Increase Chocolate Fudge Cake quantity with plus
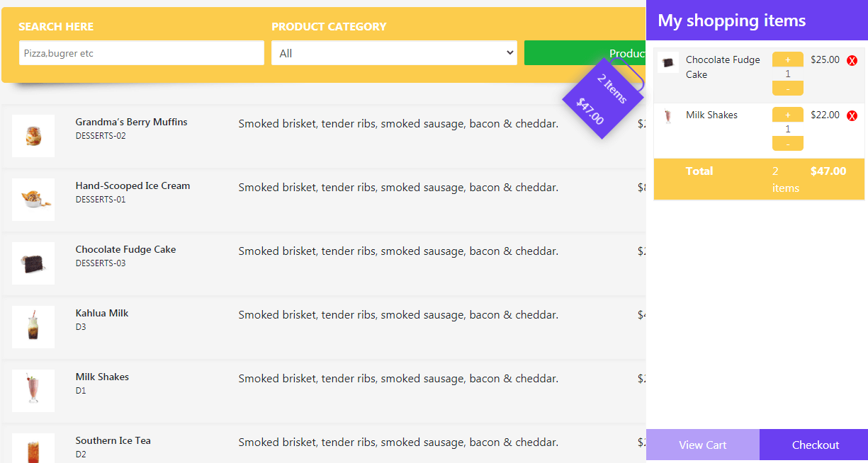Screen dimensions: 868x463 788,59
